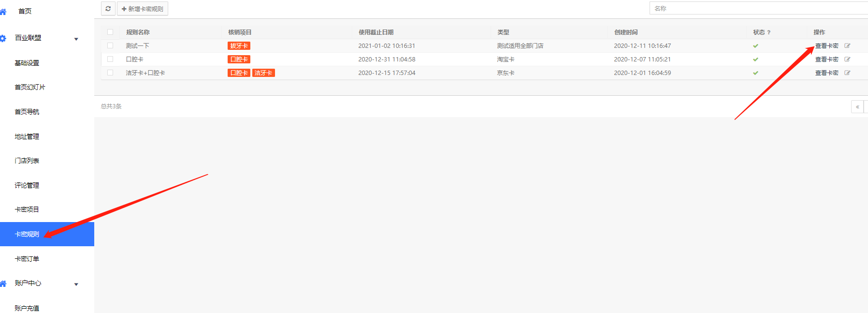Click the 核销项目 column header
The height and width of the screenshot is (313, 868).
[240, 32]
